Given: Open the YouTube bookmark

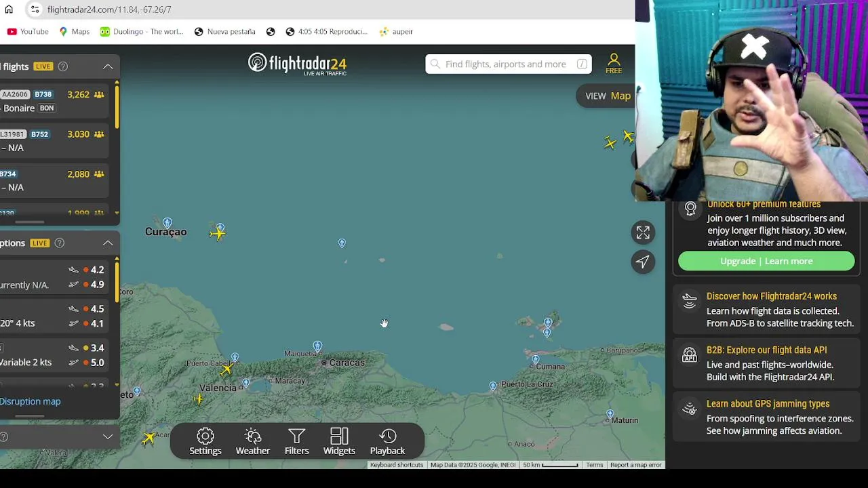Looking at the screenshot, I should point(28,31).
